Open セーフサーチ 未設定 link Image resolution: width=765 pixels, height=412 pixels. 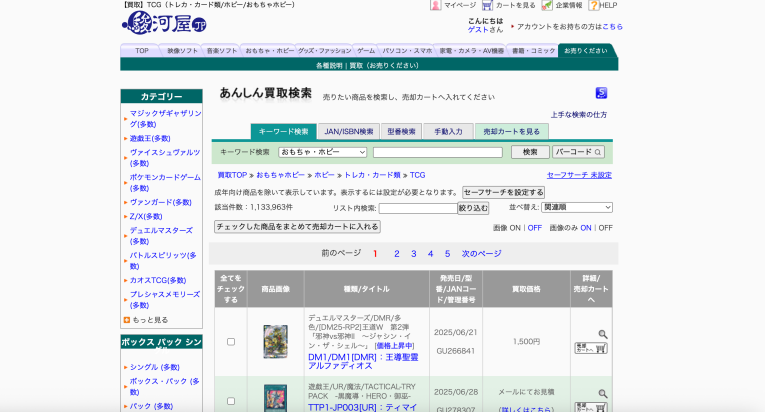coord(579,175)
